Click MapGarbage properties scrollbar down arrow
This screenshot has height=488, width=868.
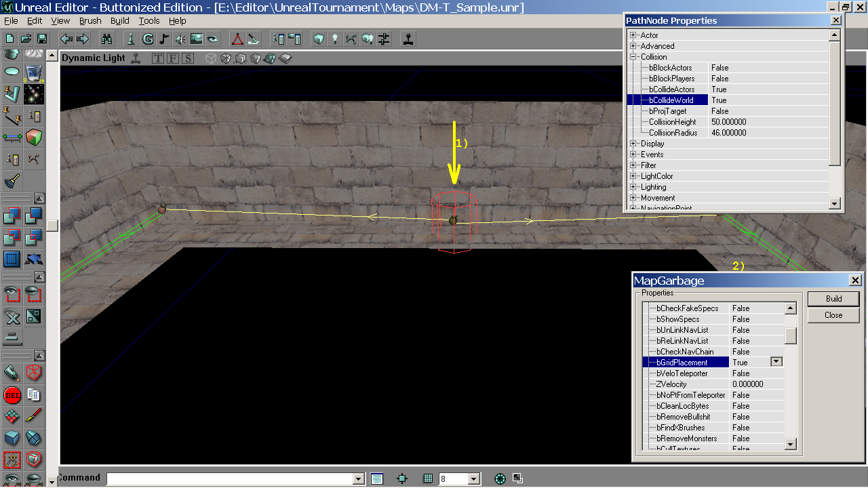791,444
